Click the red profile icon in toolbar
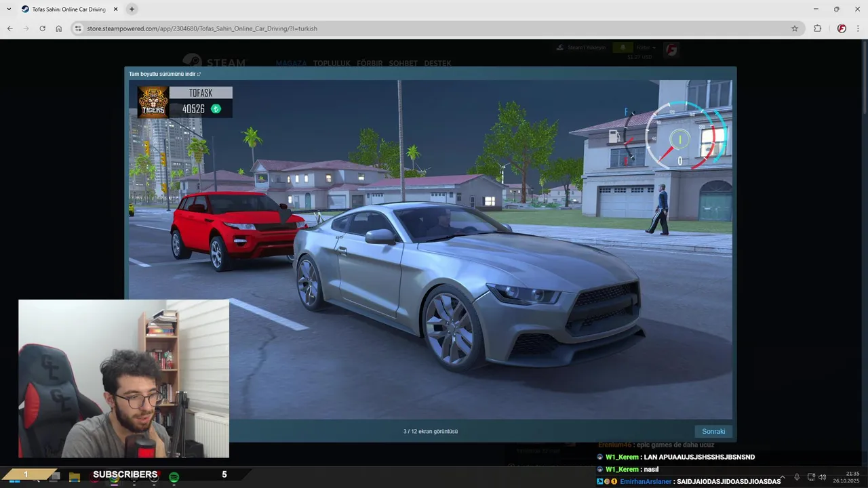This screenshot has width=868, height=488. 842,28
